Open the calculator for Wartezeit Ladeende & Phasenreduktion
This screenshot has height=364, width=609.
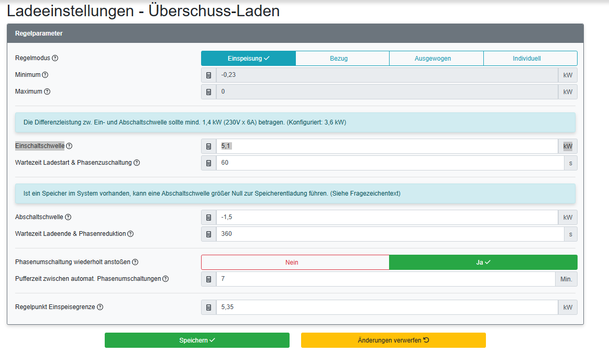pyautogui.click(x=208, y=234)
